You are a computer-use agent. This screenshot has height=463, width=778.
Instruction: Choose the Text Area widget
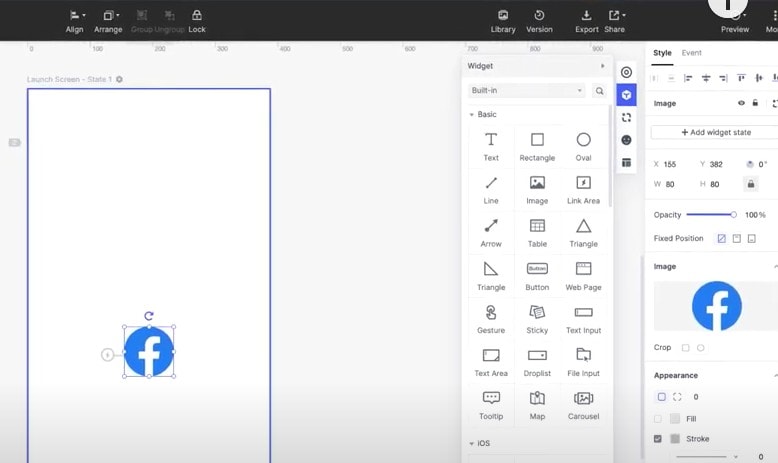491,362
